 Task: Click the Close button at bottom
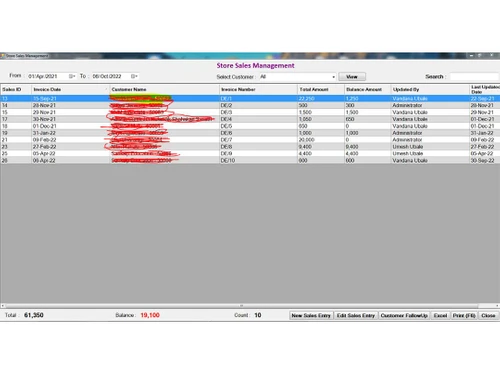[x=488, y=315]
